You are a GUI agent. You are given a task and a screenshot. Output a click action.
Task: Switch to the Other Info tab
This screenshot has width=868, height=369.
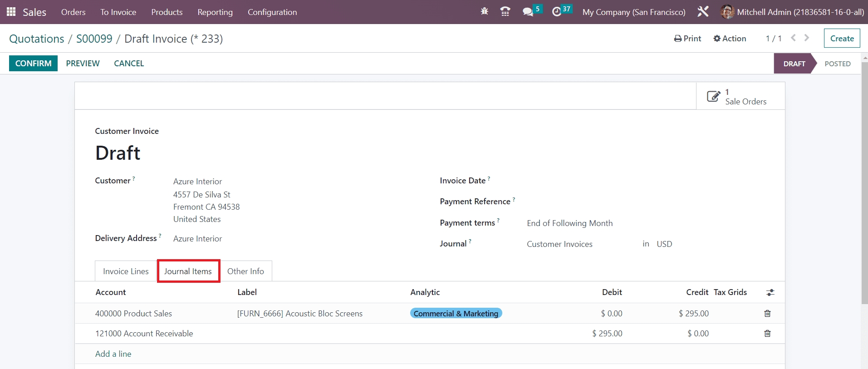pyautogui.click(x=245, y=271)
